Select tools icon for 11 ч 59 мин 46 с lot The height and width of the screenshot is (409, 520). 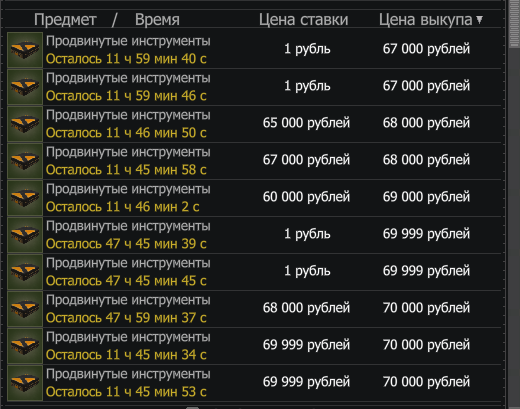click(25, 87)
